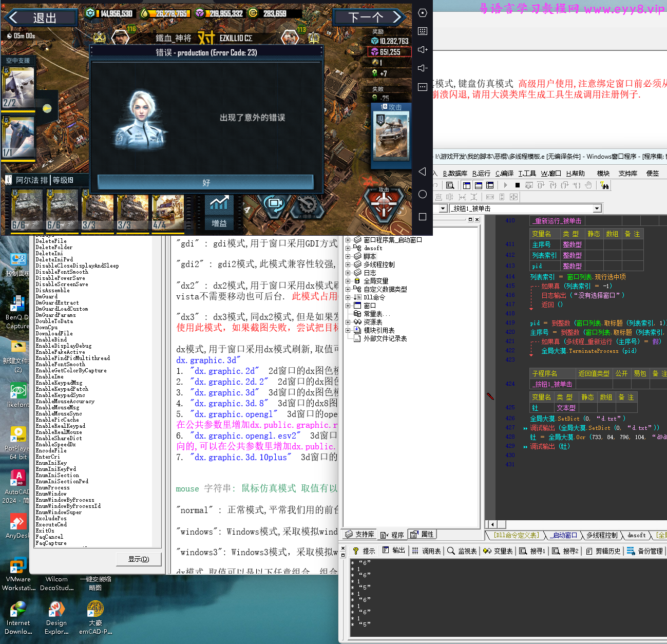The height and width of the screenshot is (644, 667).
Task: Click emulator back triangle navigation icon
Action: [423, 172]
